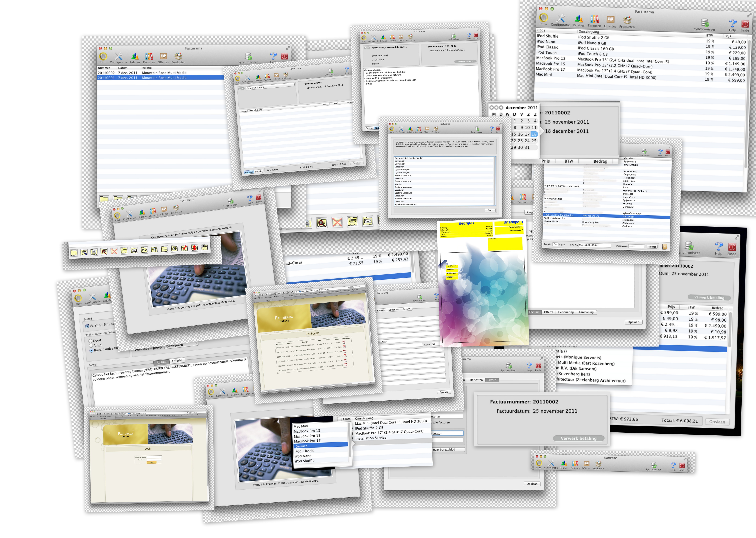
Task: Click the red X delete icon in the loose icon strip
Action: (x=114, y=251)
